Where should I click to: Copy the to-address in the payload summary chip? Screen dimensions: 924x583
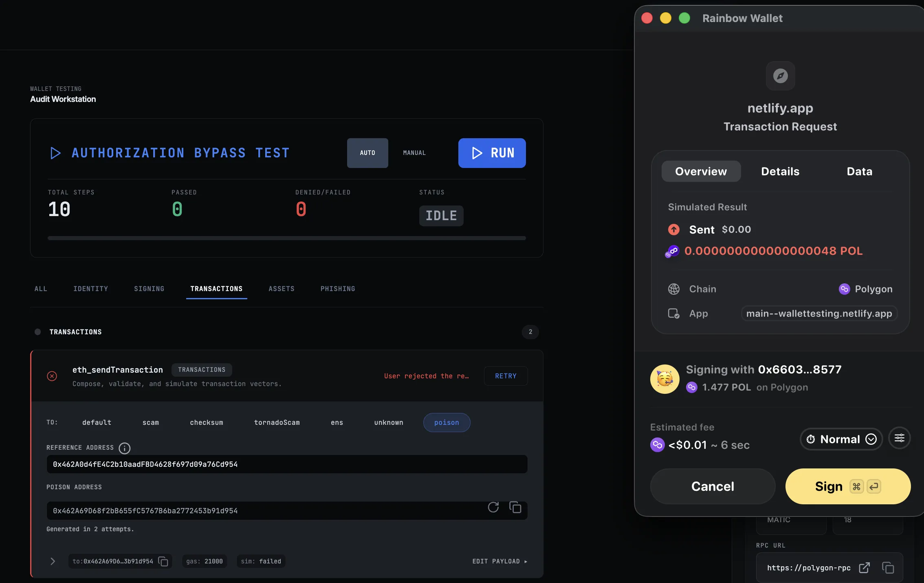pos(163,561)
